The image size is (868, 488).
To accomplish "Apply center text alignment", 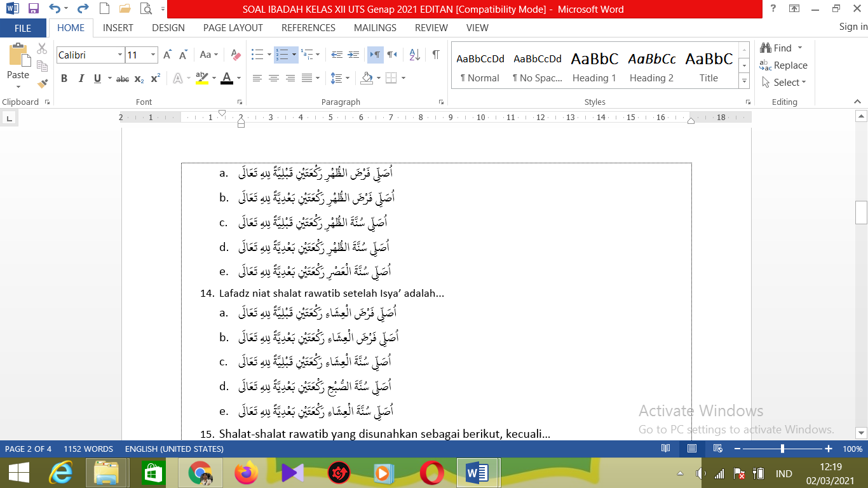I will tap(274, 78).
